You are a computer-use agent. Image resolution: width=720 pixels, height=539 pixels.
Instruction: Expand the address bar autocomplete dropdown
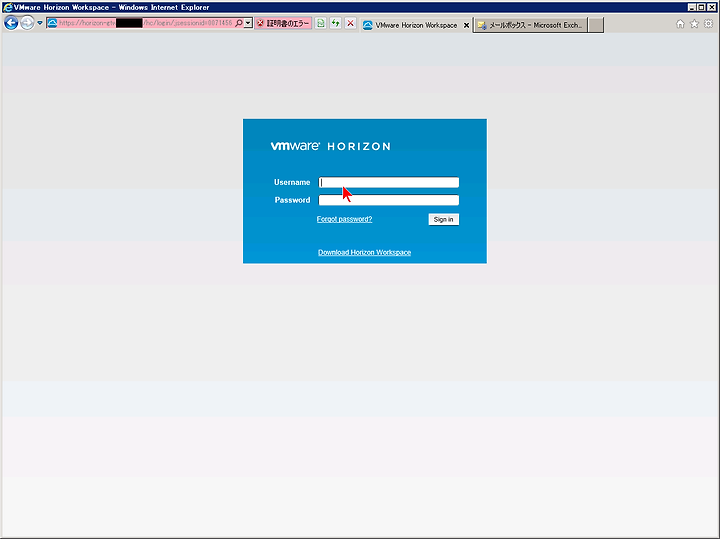248,23
